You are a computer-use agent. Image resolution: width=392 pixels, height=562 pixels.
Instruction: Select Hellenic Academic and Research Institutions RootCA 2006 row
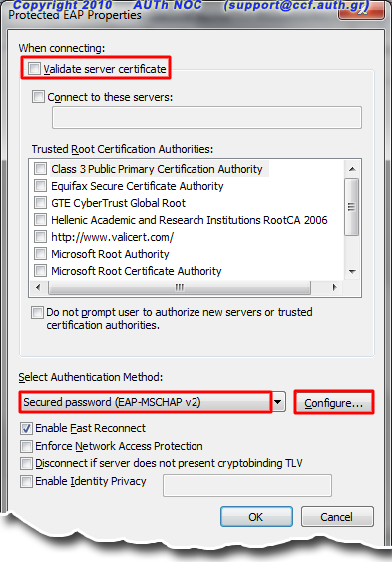190,220
